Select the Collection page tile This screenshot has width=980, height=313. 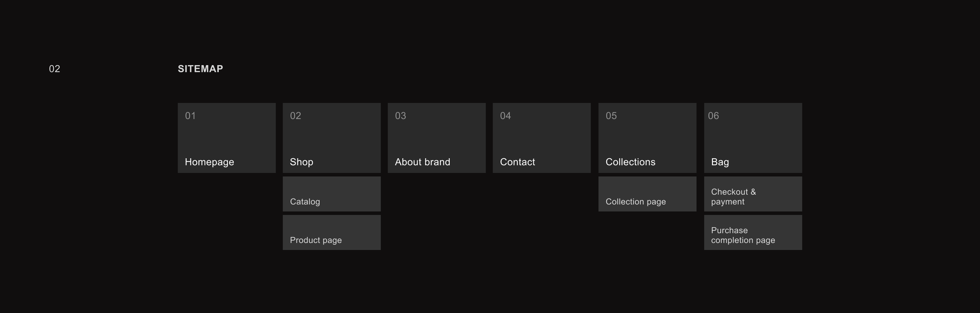point(647,194)
